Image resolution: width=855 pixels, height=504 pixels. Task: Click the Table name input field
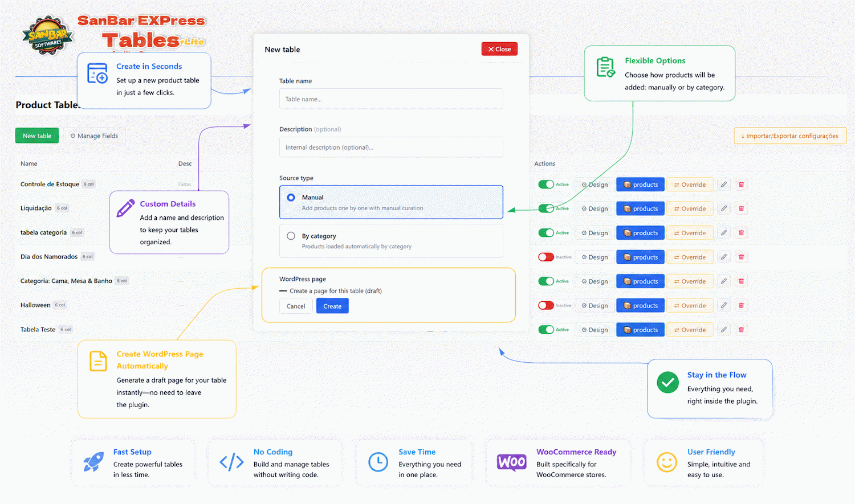click(391, 99)
